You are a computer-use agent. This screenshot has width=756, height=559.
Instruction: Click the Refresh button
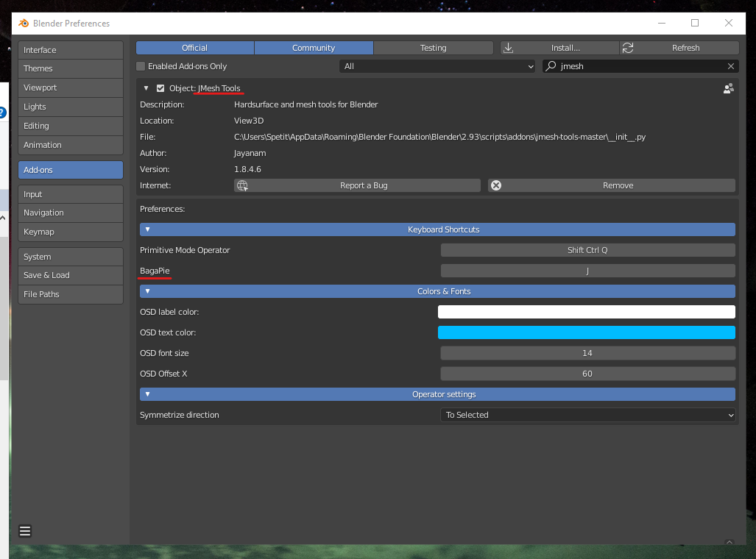click(x=679, y=48)
